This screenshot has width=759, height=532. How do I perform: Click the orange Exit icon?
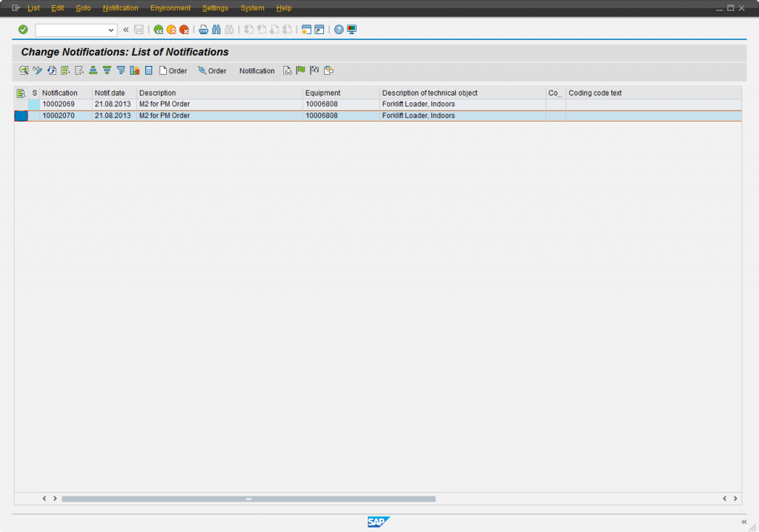171,30
